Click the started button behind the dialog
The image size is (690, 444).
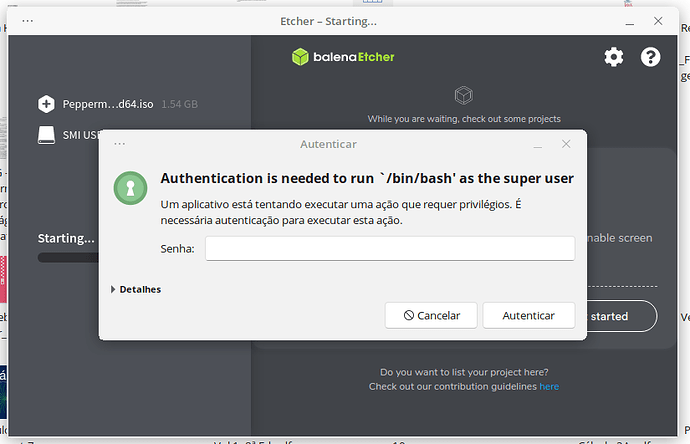[621, 316]
